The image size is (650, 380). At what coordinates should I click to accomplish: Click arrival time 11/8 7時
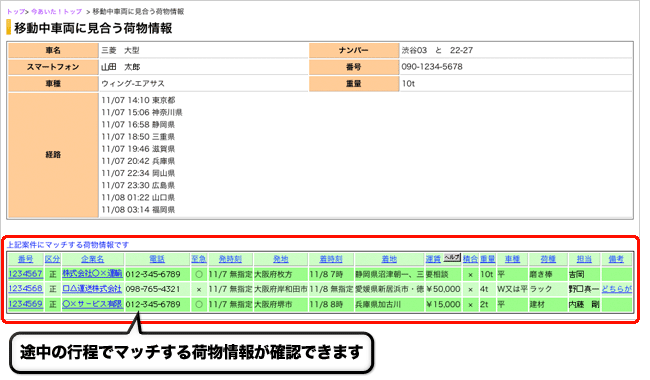(x=326, y=274)
